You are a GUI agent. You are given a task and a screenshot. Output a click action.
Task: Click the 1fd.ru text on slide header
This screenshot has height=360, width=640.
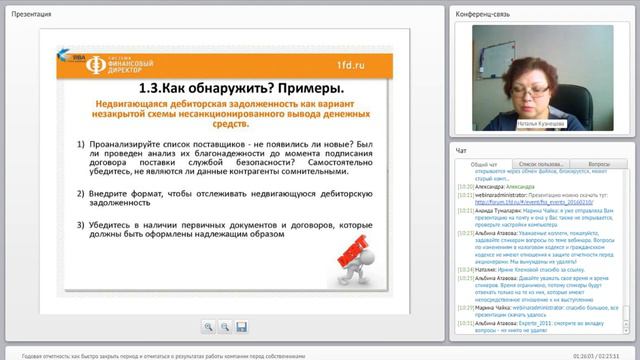351,65
